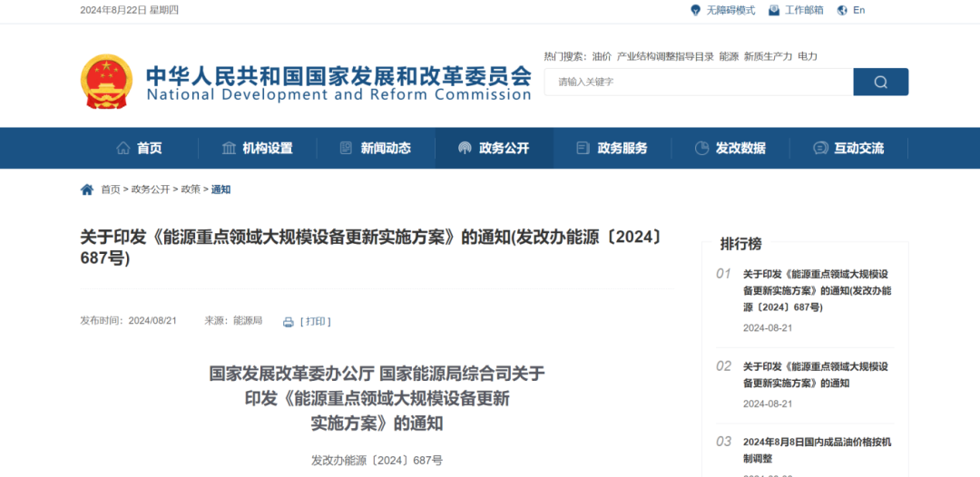
Task: Select hot search term 能源
Action: coord(729,56)
